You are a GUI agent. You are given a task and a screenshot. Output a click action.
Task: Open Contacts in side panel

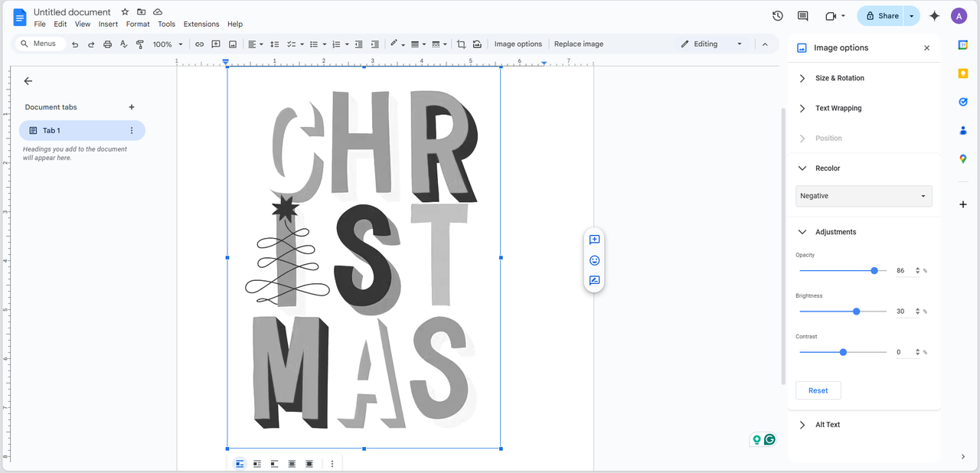click(963, 130)
